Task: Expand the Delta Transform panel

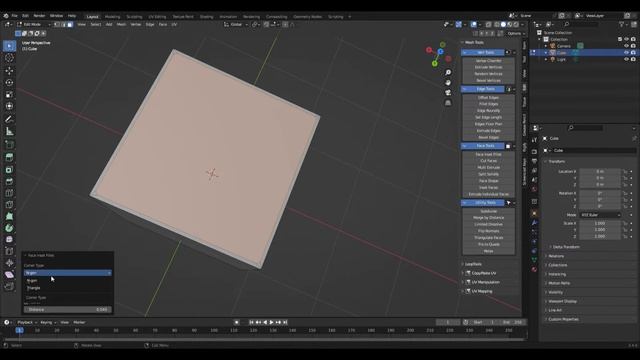Action: click(566, 247)
